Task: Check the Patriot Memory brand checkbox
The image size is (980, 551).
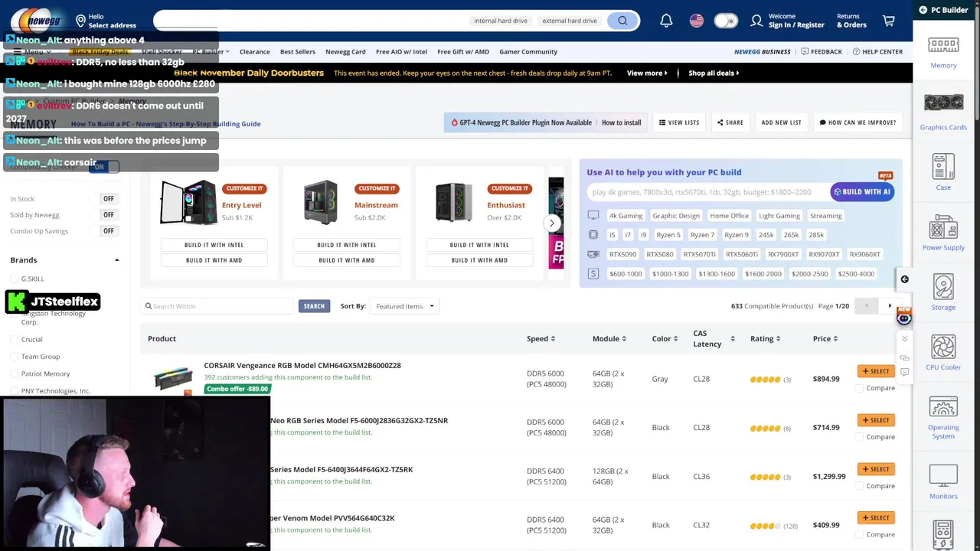Action: click(14, 373)
